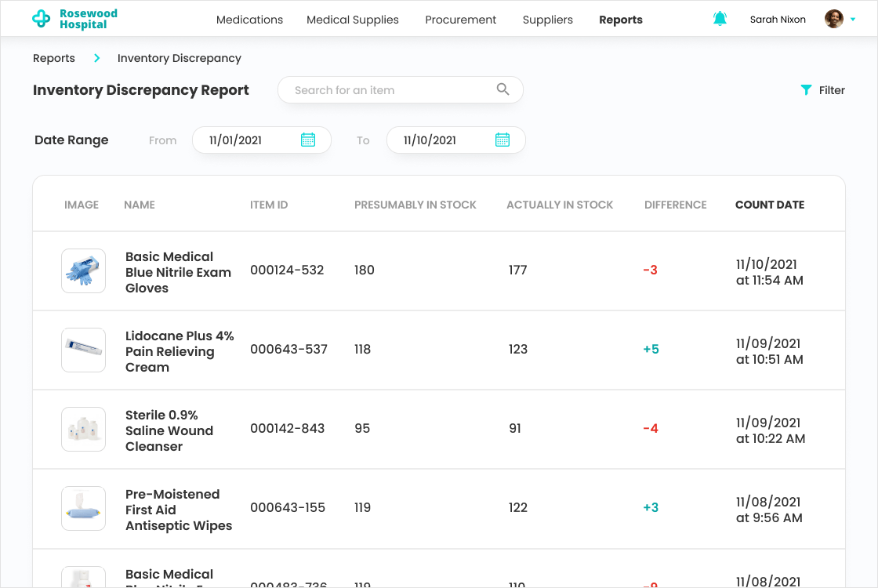Click the search magnifier icon
This screenshot has height=588, width=878.
tap(502, 89)
